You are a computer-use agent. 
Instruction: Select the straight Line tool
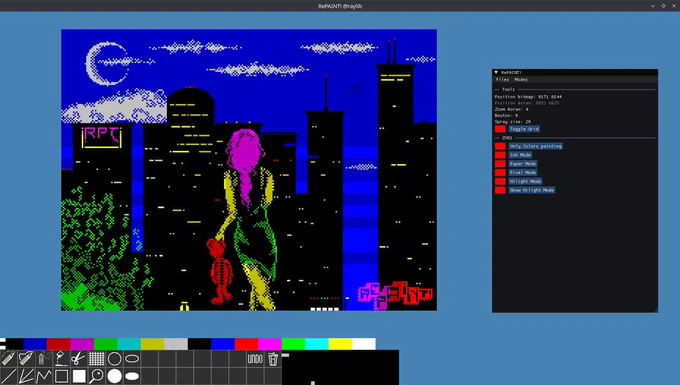(x=8, y=376)
